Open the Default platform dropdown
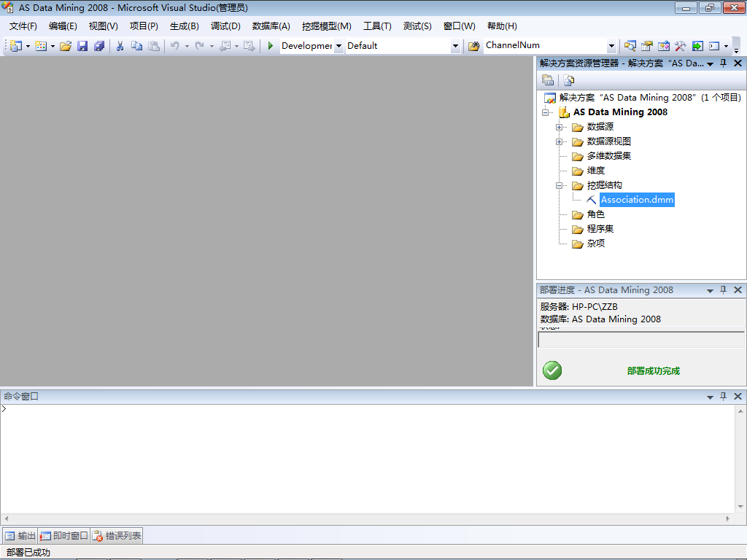 click(455, 46)
